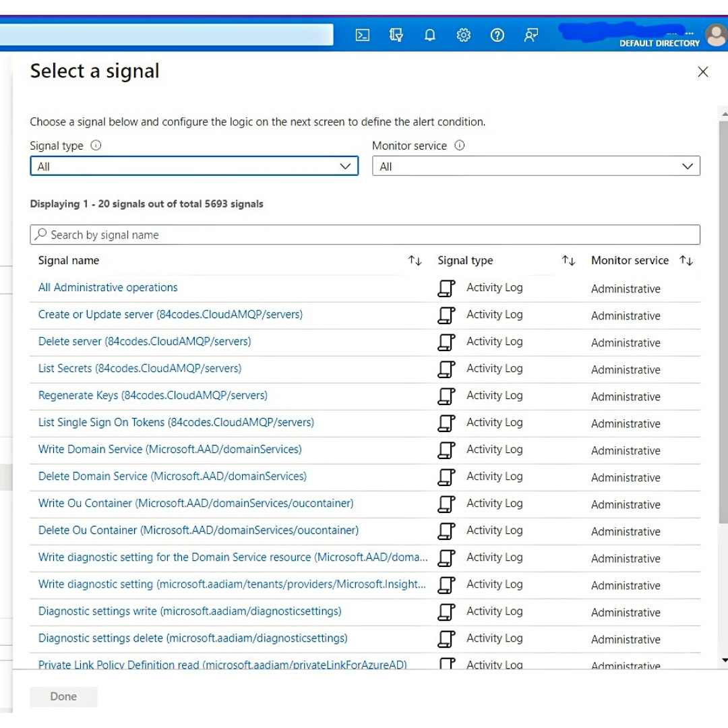Select Write Domain Service signal

click(x=170, y=450)
